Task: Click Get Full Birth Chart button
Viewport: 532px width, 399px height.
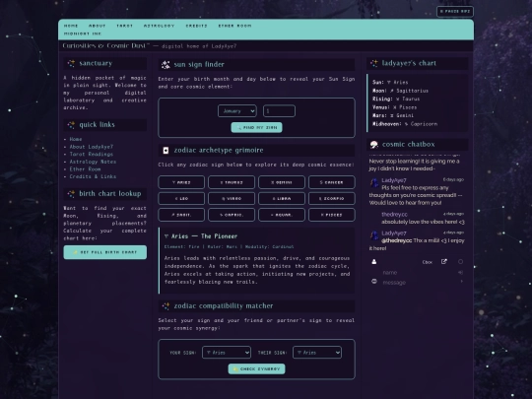Action: [x=105, y=252]
